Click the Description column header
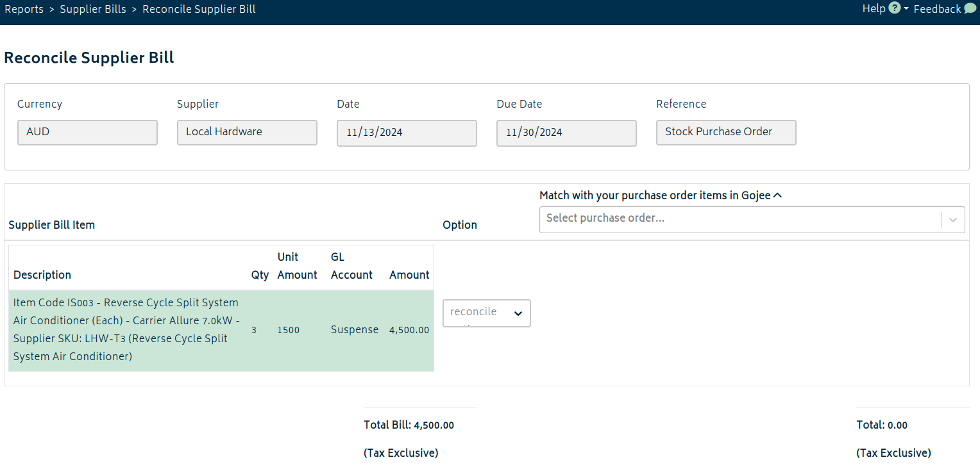This screenshot has height=469, width=980. pyautogui.click(x=42, y=275)
